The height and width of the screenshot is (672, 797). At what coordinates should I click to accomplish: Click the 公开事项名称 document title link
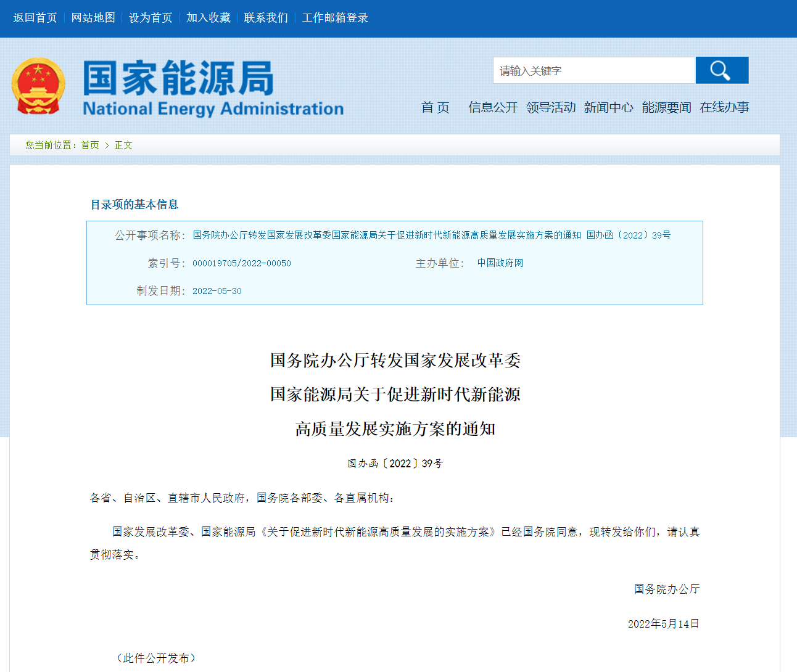[x=431, y=235]
